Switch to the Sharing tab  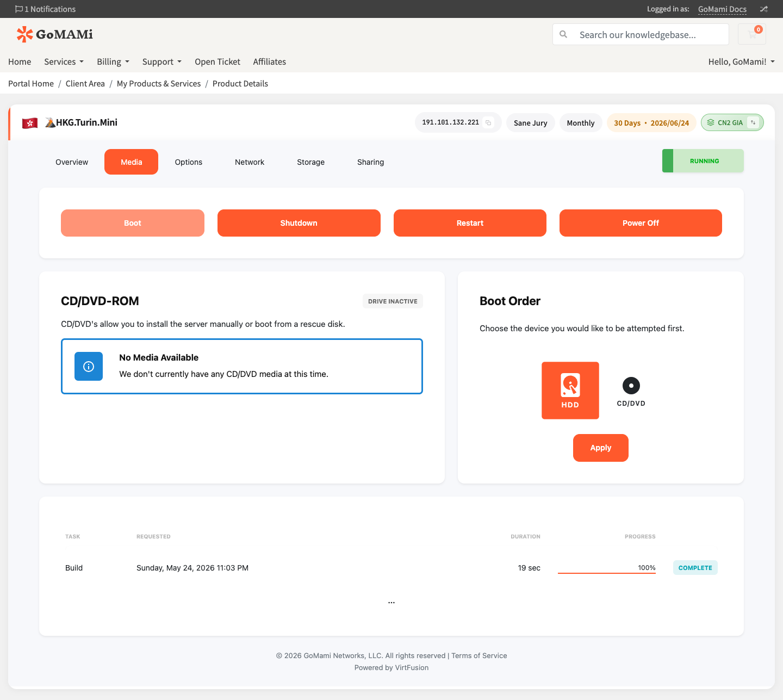click(x=371, y=162)
